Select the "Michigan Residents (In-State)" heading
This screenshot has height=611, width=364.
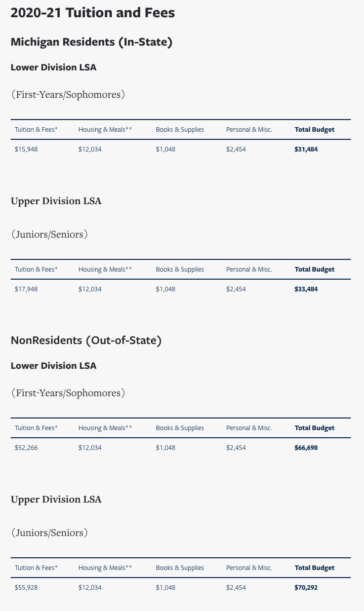(x=92, y=42)
